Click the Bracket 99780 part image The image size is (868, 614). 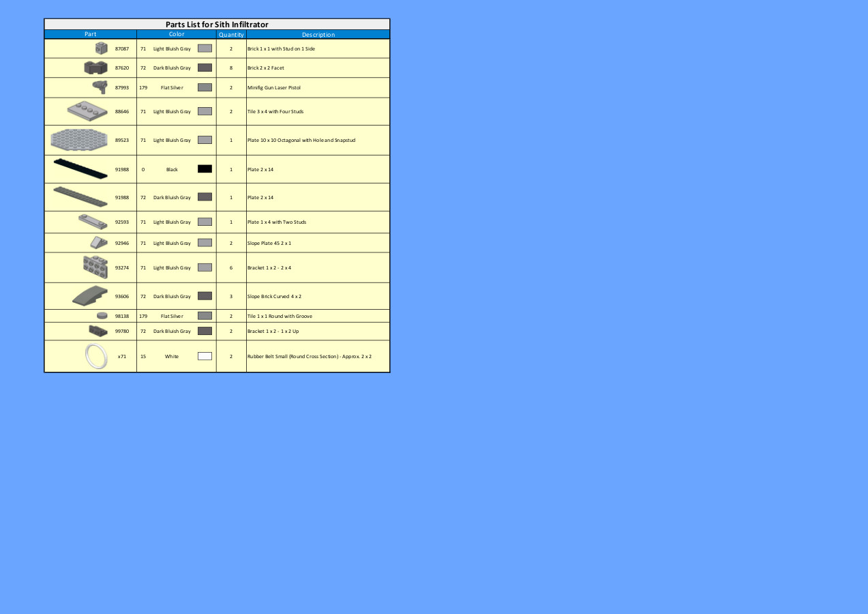point(98,331)
